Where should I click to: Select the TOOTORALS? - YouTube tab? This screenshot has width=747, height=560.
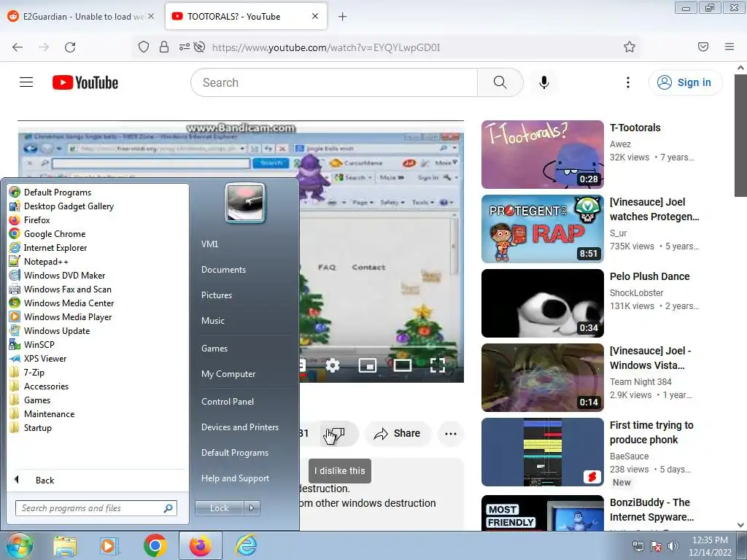(246, 17)
